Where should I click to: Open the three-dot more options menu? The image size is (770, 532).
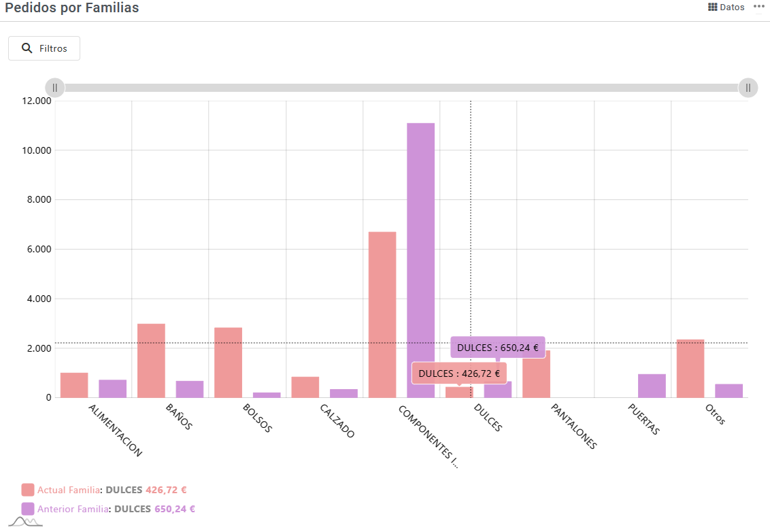[x=759, y=6]
